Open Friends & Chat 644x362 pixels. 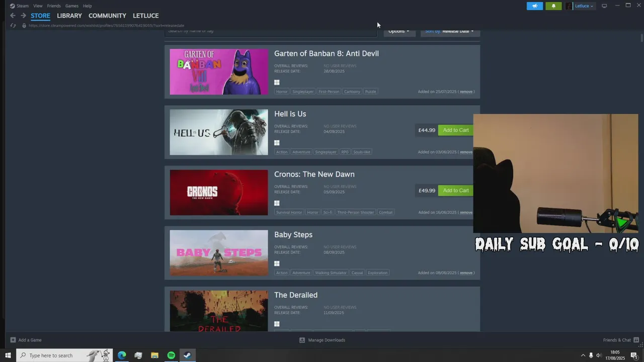621,340
